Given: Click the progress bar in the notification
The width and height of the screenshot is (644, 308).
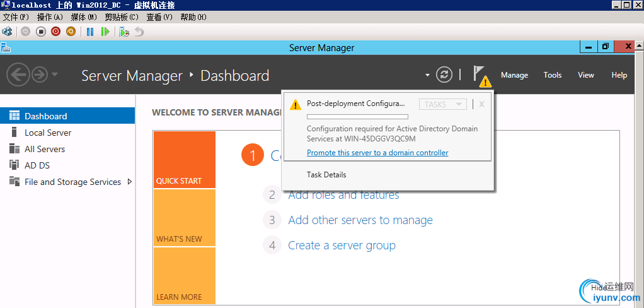Looking at the screenshot, I should [x=357, y=117].
